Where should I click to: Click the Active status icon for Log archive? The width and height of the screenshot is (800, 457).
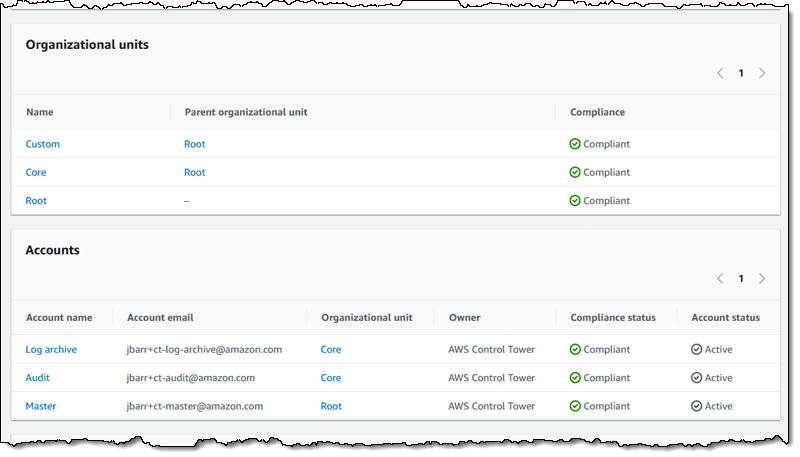pyautogui.click(x=696, y=350)
